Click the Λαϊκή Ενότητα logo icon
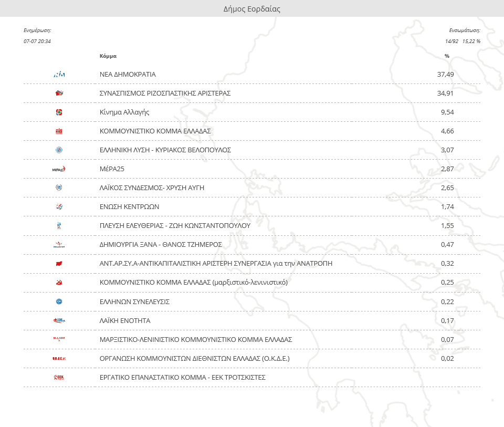The width and height of the screenshot is (504, 427). click(x=59, y=320)
